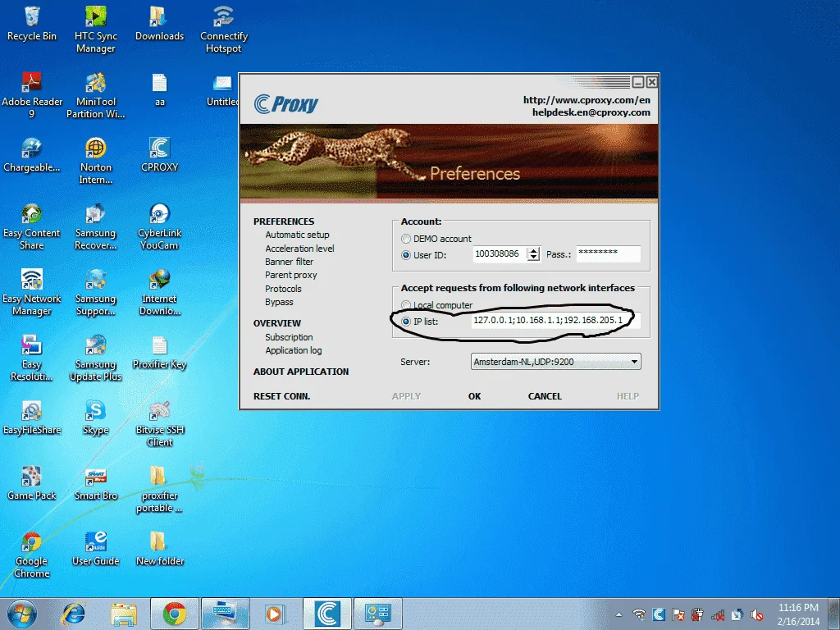Launch Google Chrome desktop shortcut

click(32, 555)
